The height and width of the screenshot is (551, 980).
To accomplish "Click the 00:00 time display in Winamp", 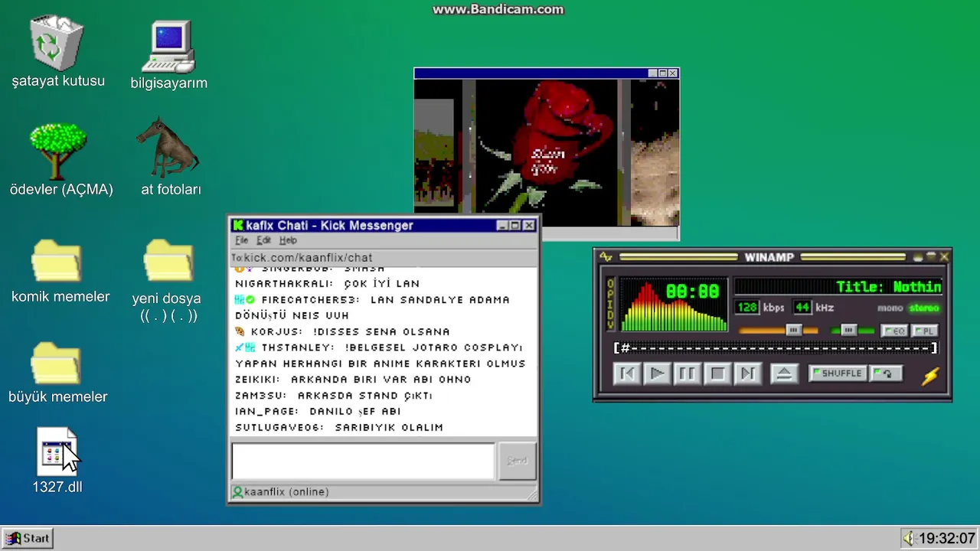I will pyautogui.click(x=692, y=292).
